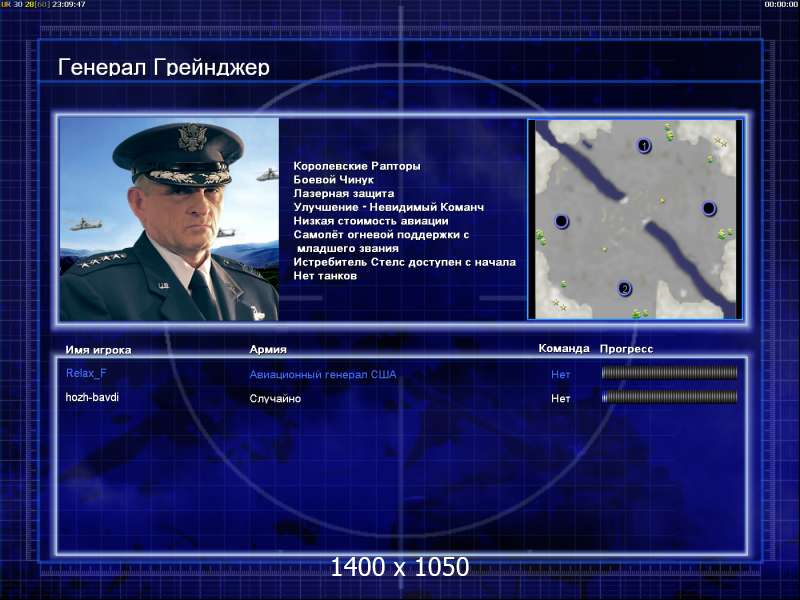Click the General Granger portrait image
The height and width of the screenshot is (600, 800).
[x=169, y=219]
